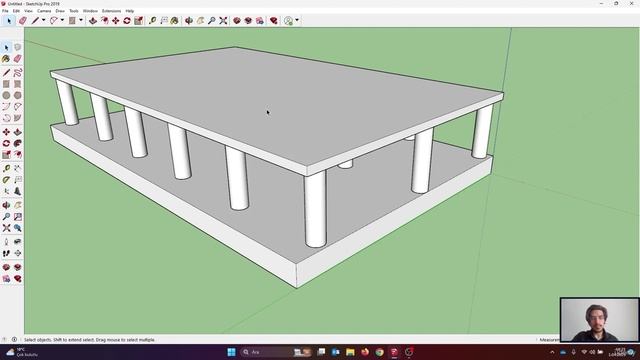
Task: Activate the Look Around tool
Action: click(x=18, y=242)
